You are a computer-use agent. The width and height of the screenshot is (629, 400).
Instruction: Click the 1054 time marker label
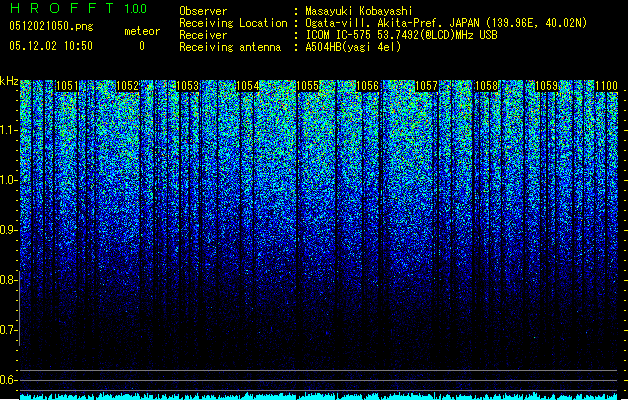coord(248,86)
